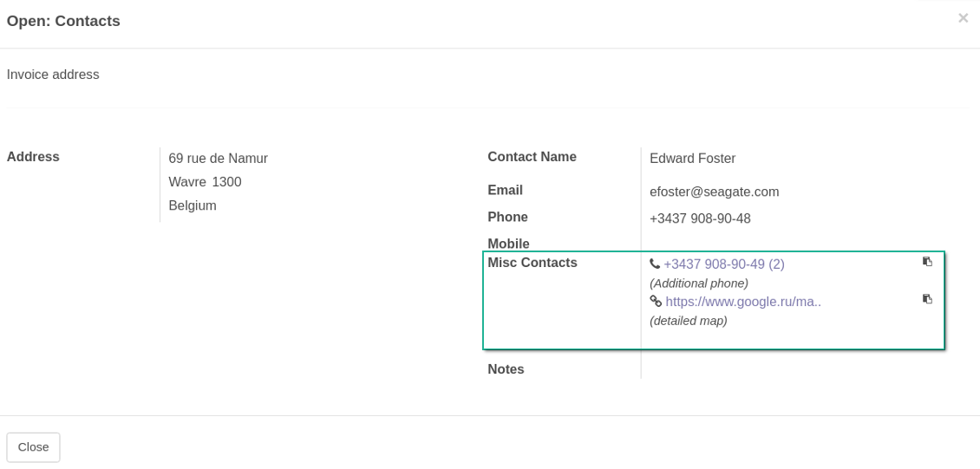This screenshot has width=980, height=469.
Task: Click the phone number +3437 908-90-48
Action: pos(700,218)
